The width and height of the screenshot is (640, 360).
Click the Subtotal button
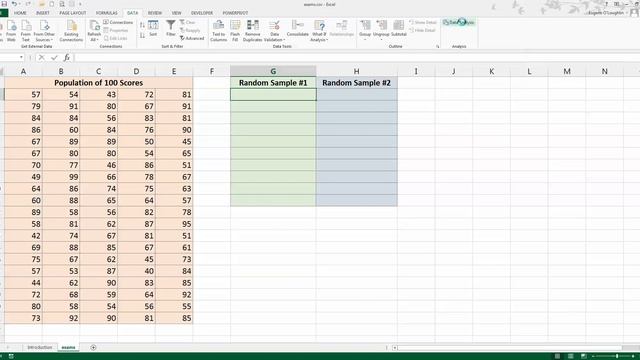[x=399, y=29]
